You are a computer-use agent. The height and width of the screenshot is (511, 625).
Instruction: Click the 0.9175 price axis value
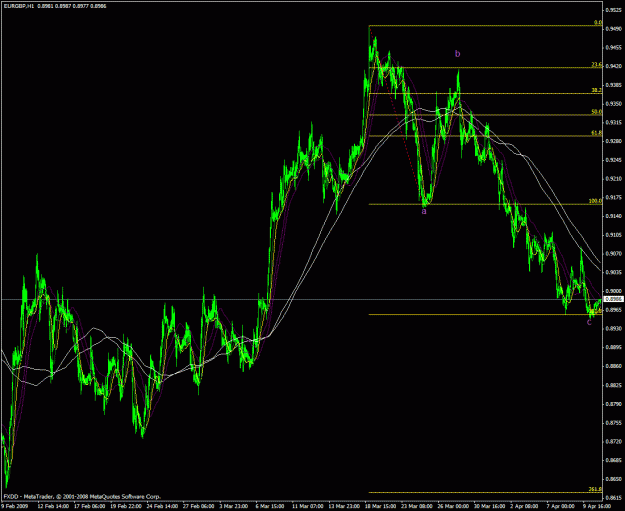613,197
